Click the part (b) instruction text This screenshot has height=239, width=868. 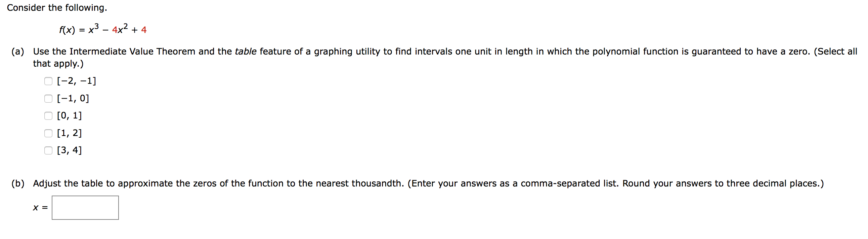click(236, 183)
